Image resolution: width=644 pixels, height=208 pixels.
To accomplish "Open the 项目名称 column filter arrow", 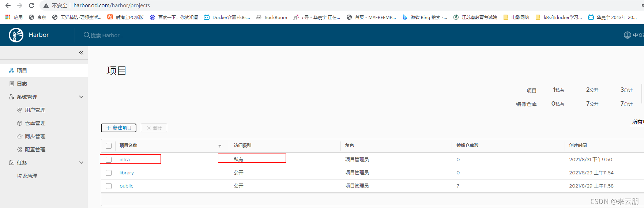I will 220,146.
